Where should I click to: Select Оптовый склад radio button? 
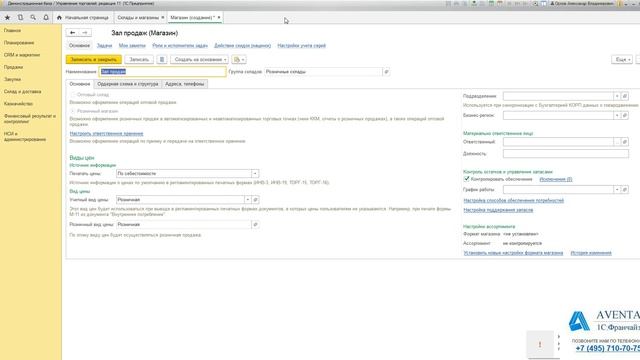tap(73, 95)
